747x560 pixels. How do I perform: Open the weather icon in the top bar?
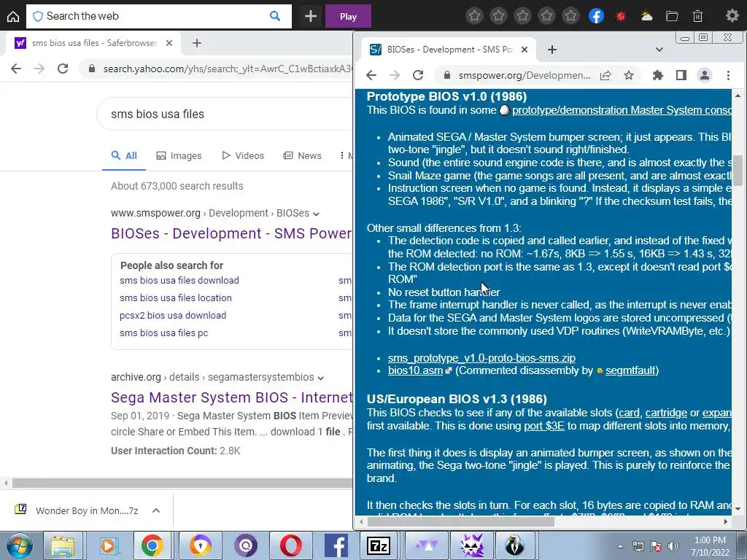646,16
